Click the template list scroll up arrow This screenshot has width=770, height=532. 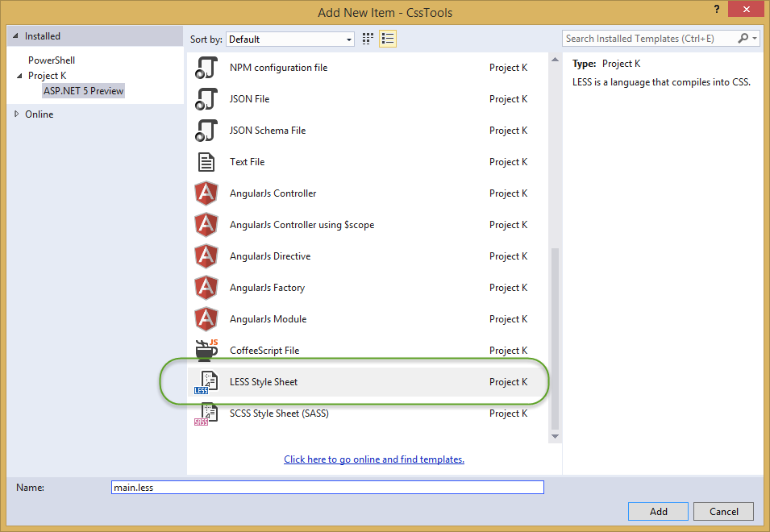[555, 60]
